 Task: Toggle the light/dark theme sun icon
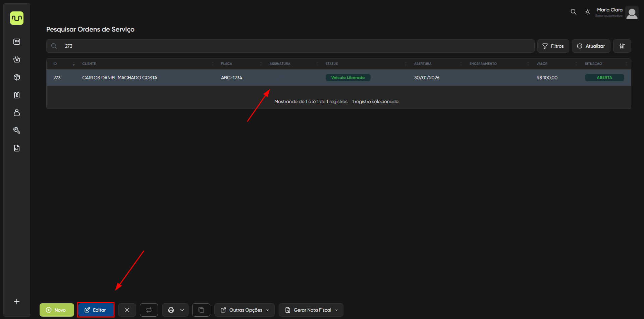pos(588,12)
